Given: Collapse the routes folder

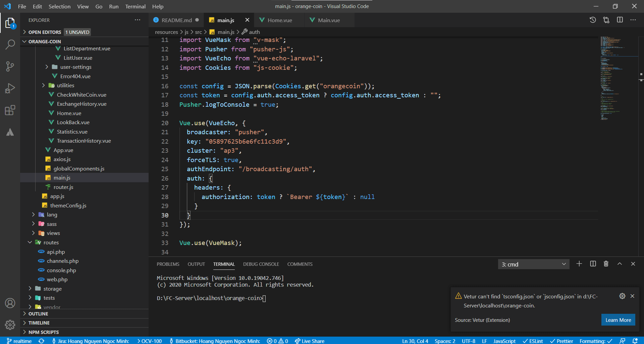Looking at the screenshot, I should coord(51,243).
